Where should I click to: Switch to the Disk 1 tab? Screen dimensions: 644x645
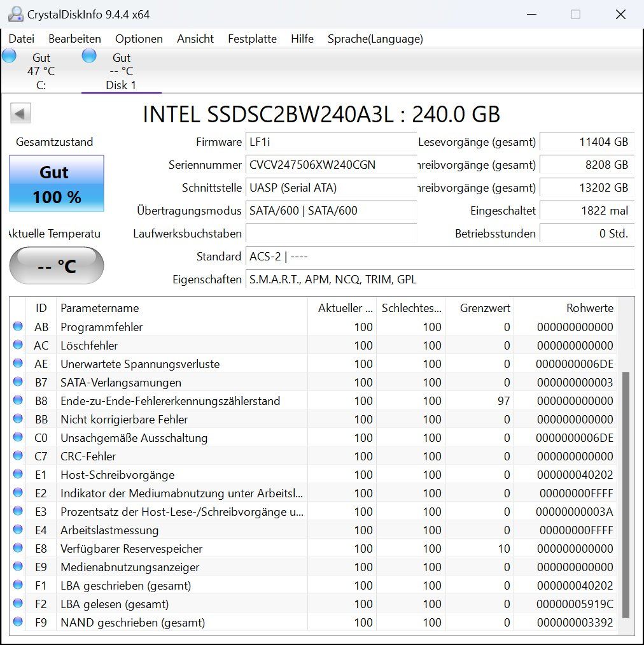[121, 71]
